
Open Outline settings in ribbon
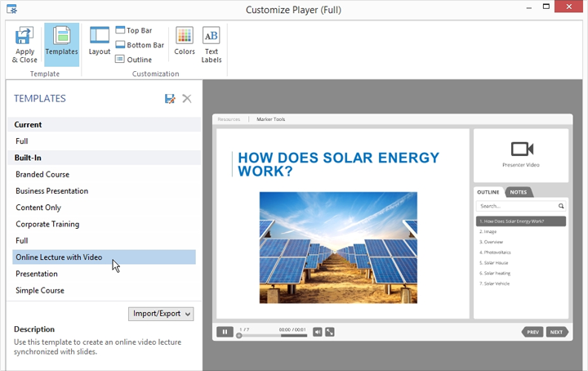(133, 60)
